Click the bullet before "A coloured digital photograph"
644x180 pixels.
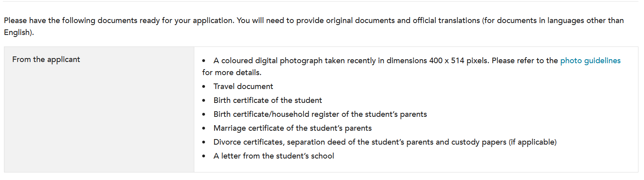(204, 61)
